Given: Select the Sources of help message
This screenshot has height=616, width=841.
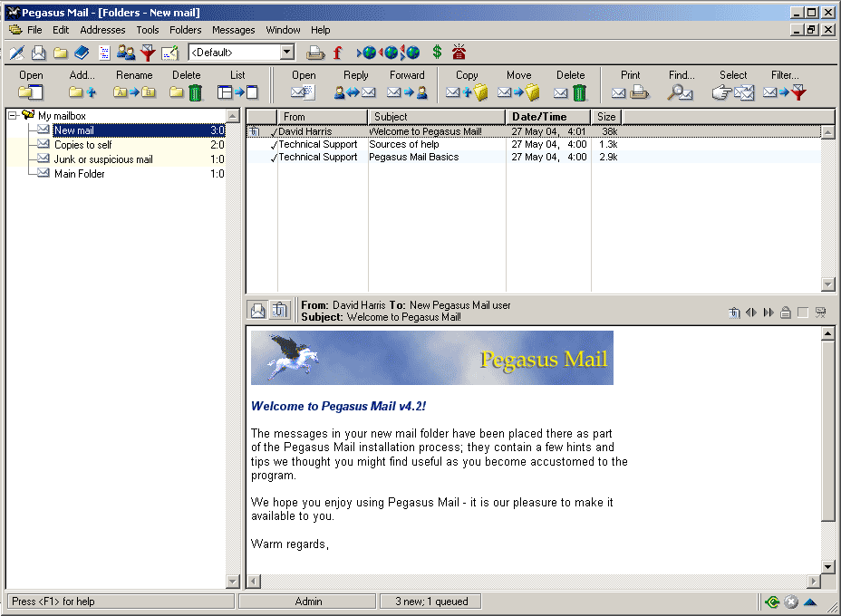Looking at the screenshot, I should click(533, 144).
